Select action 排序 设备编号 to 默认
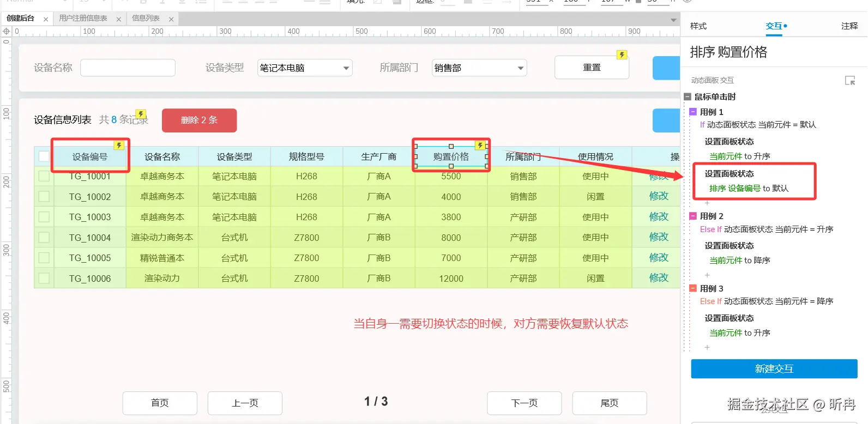 pos(749,189)
